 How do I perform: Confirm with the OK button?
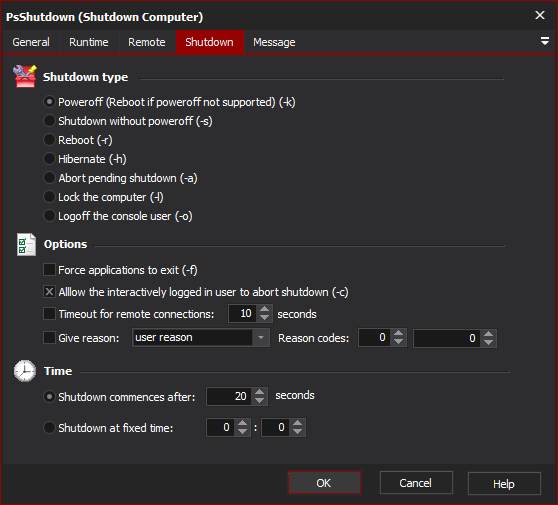pos(324,483)
